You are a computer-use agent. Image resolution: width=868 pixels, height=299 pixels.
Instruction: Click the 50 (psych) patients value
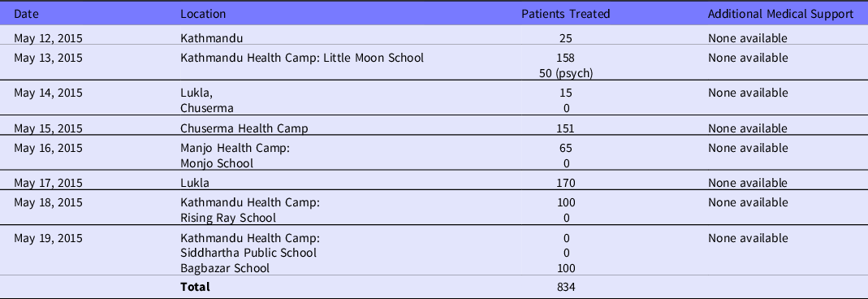click(566, 74)
